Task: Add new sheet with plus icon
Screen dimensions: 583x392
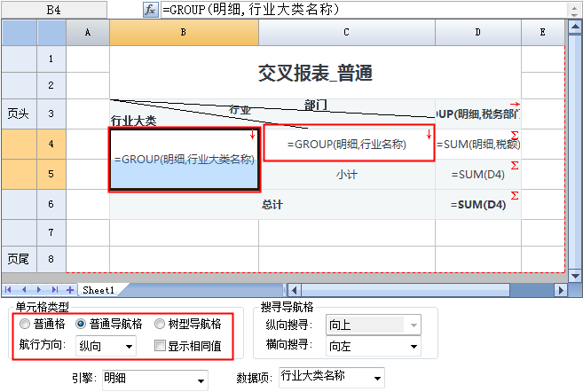Action: 70,290
